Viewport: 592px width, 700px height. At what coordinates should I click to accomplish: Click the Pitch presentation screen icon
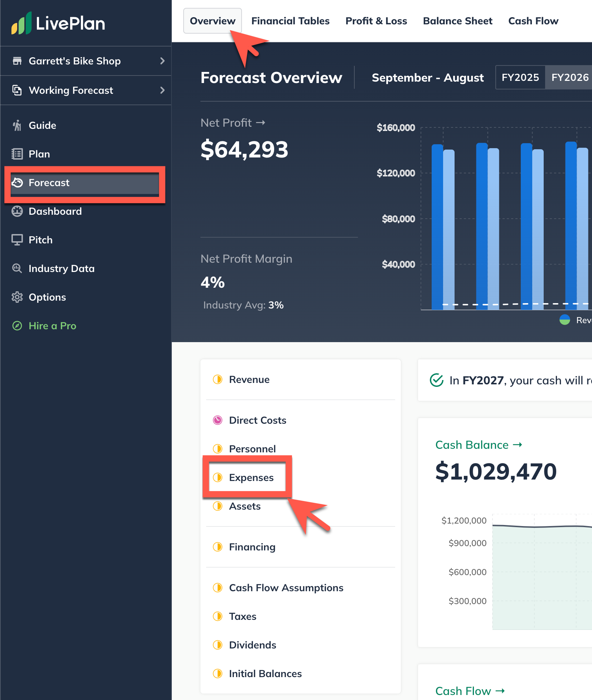point(17,240)
